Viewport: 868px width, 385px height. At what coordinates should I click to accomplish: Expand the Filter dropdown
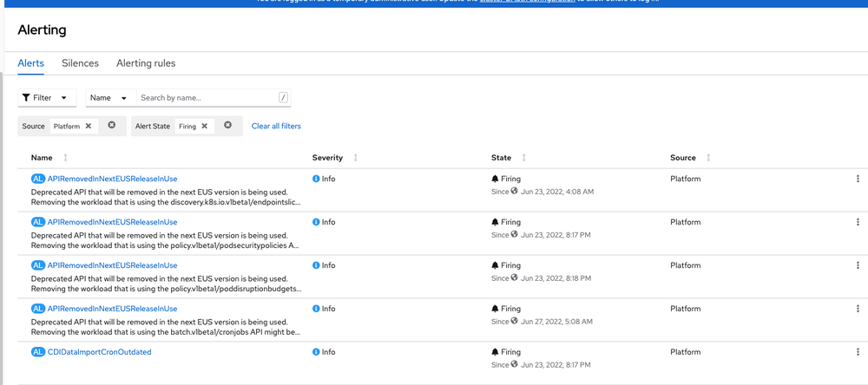coord(45,98)
